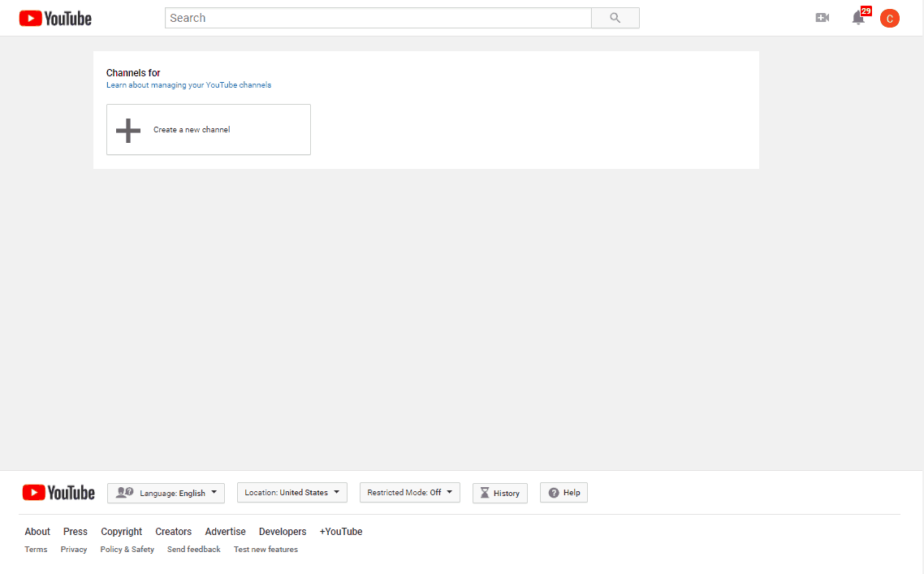Expand the Location: United States dropdown
Viewport: 924px width, 574px height.
click(x=292, y=493)
